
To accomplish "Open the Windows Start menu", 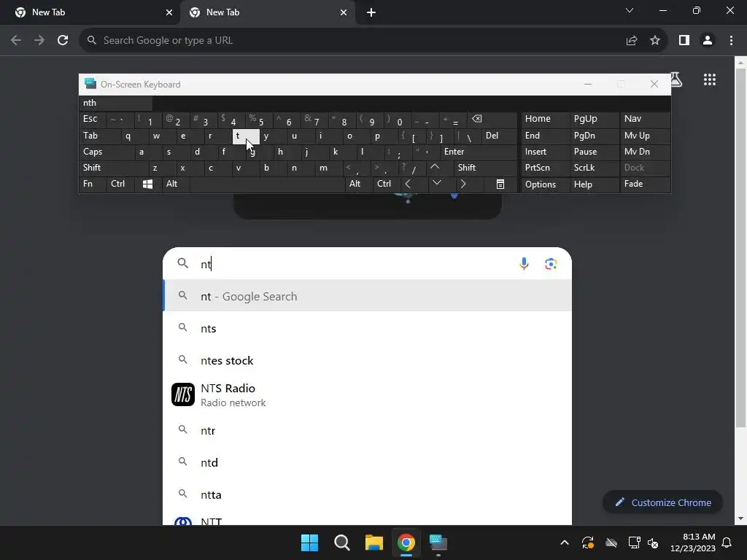I will (309, 542).
